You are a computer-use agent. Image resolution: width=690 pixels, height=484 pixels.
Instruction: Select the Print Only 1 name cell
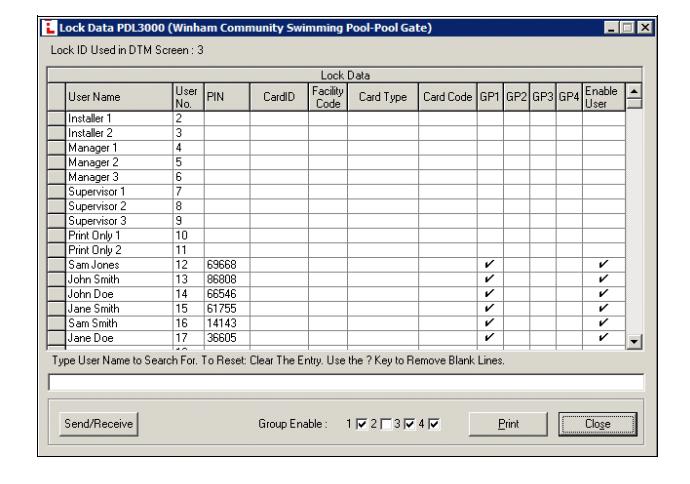click(x=119, y=235)
